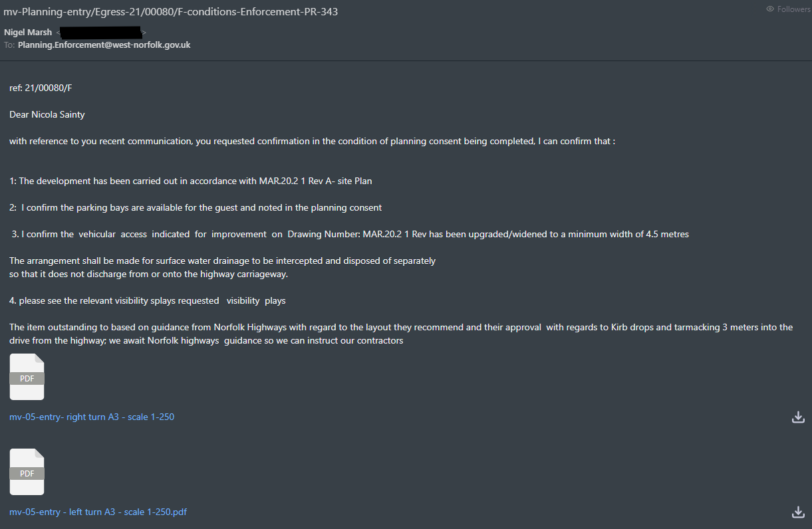Click the email subject line title
Viewport: 812px width, 529px height.
pyautogui.click(x=170, y=12)
